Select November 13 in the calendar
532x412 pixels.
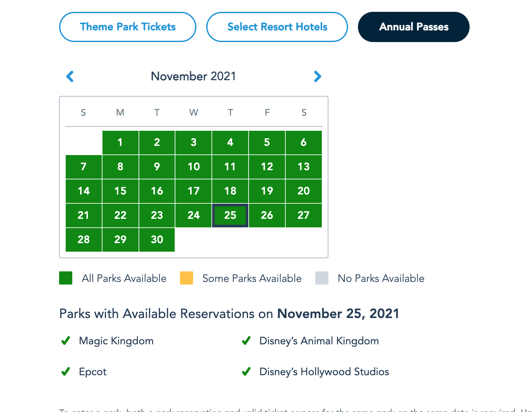point(303,167)
